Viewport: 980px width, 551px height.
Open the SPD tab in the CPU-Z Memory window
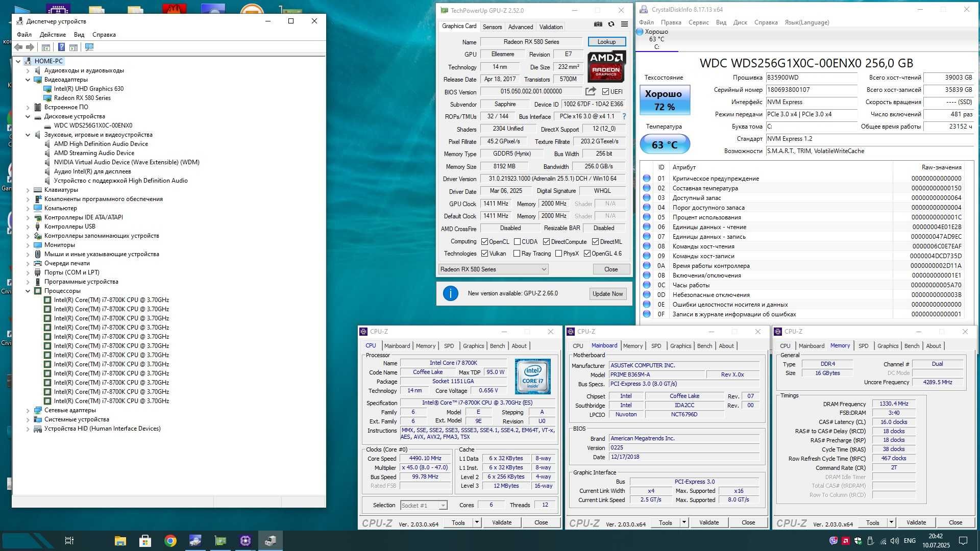[863, 346]
